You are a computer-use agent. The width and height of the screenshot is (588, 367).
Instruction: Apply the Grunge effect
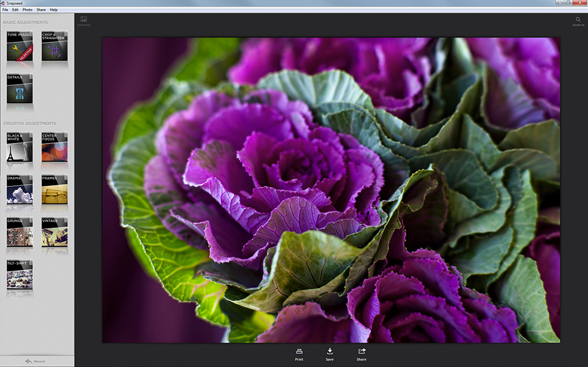[x=19, y=232]
